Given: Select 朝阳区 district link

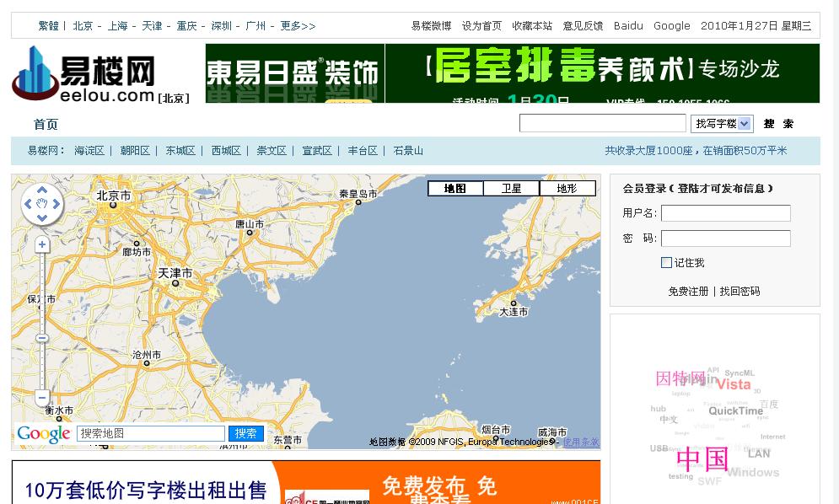Looking at the screenshot, I should (x=135, y=151).
